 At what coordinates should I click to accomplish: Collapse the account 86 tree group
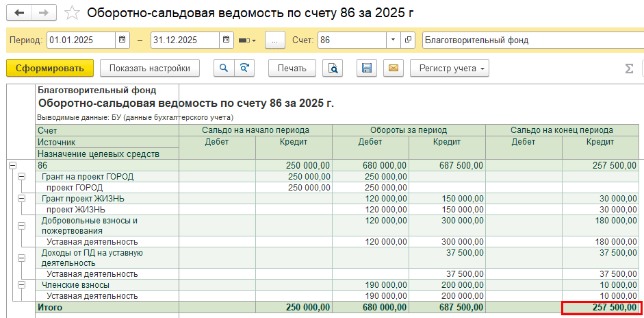click(12, 166)
